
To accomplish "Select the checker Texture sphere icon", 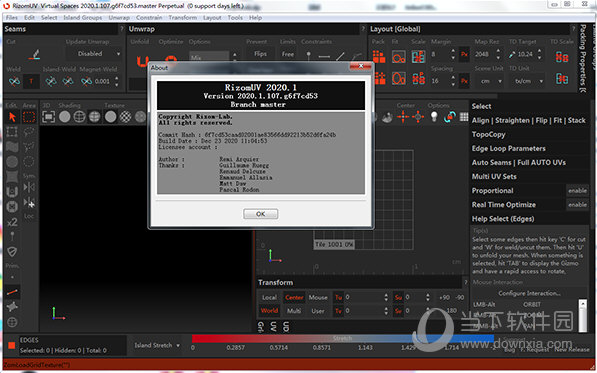I will tap(126, 117).
